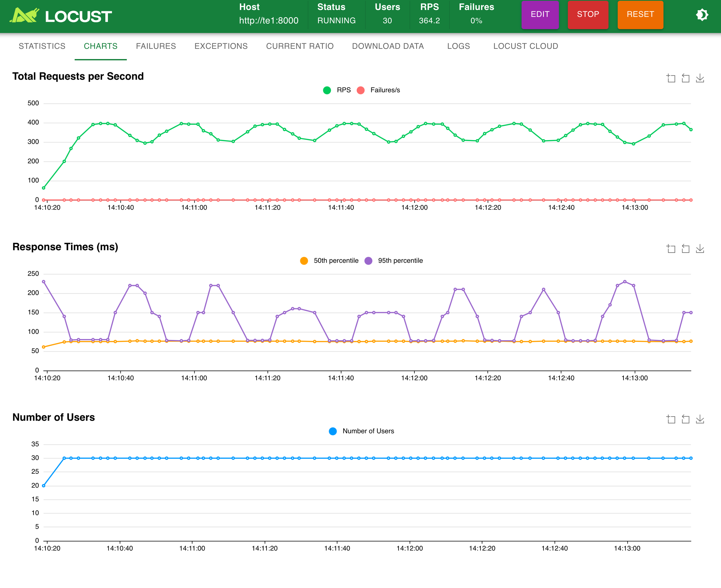Click the Locust logo
721x588 pixels.
pos(61,16)
